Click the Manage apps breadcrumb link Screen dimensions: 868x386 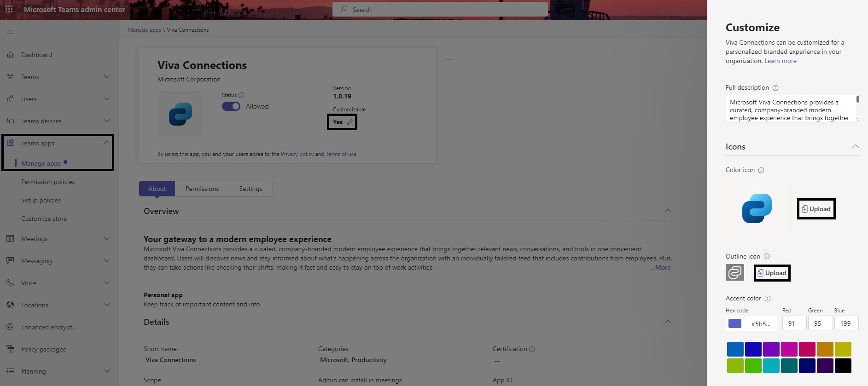pos(145,30)
